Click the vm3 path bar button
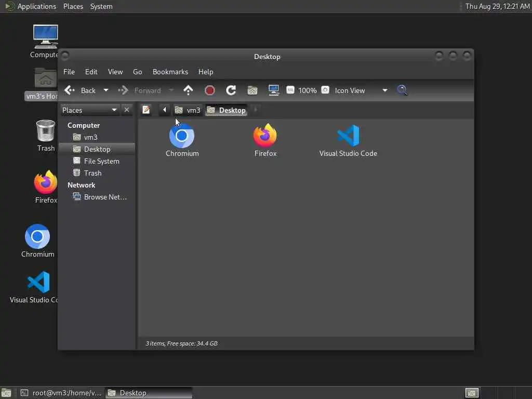 188,110
